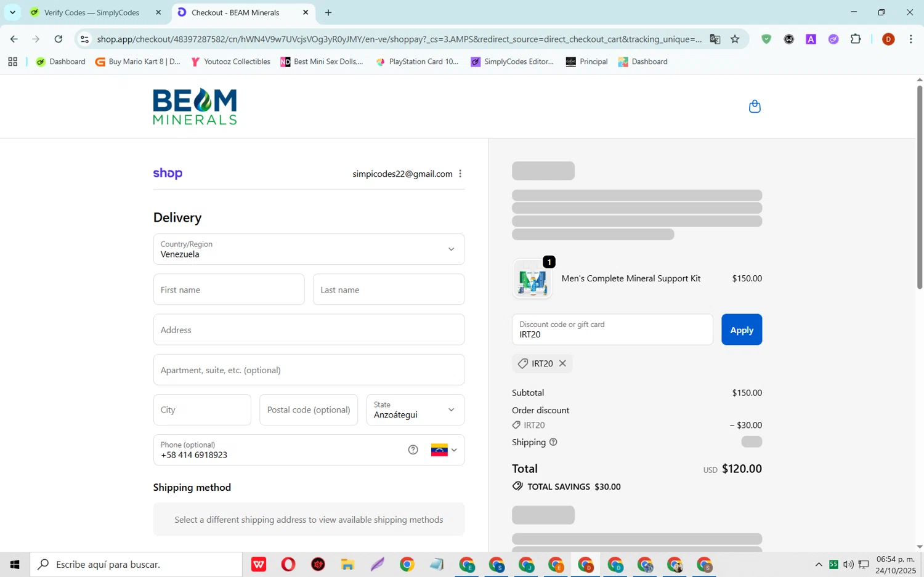Show hidden system tray icons
This screenshot has height=577, width=924.
819,564
